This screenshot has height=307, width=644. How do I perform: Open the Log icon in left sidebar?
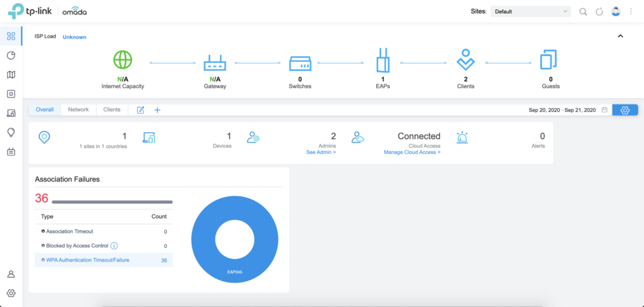(x=11, y=152)
